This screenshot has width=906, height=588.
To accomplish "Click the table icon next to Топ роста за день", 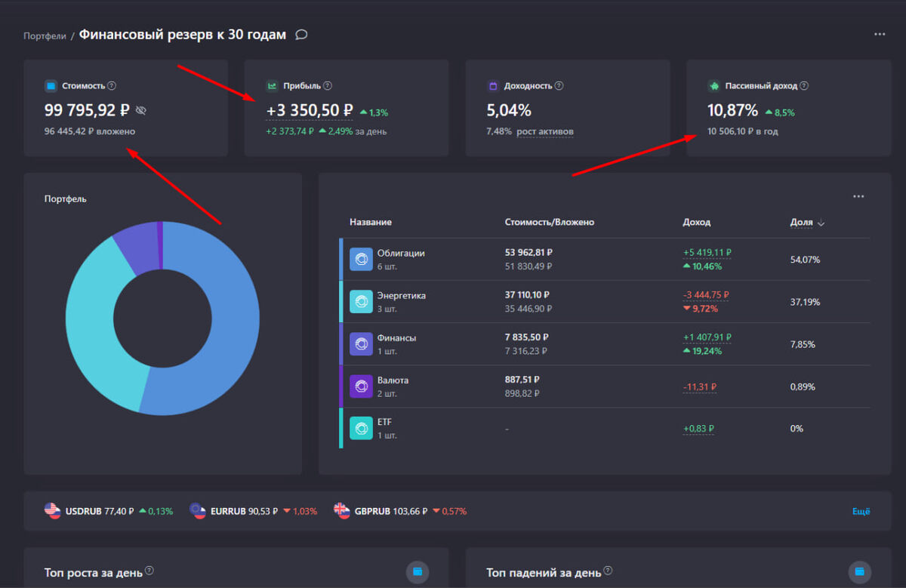I will (x=418, y=572).
